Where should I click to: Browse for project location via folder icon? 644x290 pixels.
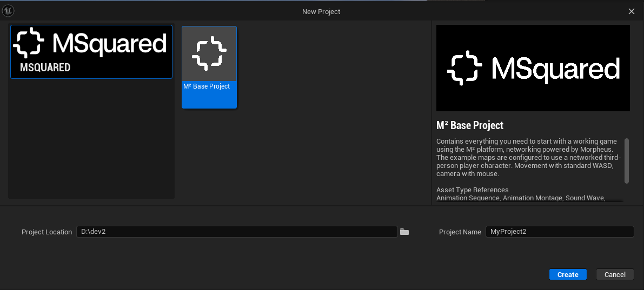pos(404,232)
